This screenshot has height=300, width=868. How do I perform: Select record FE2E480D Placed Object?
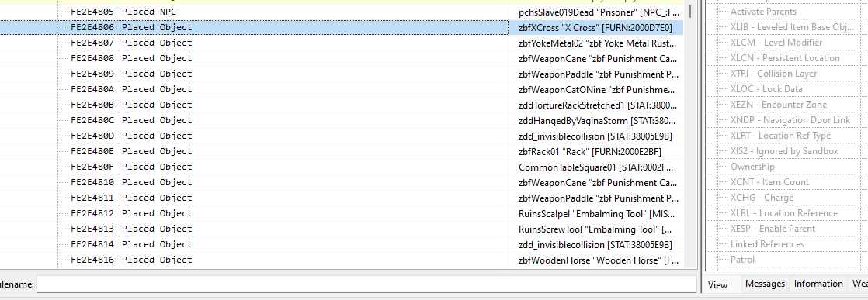(x=131, y=136)
